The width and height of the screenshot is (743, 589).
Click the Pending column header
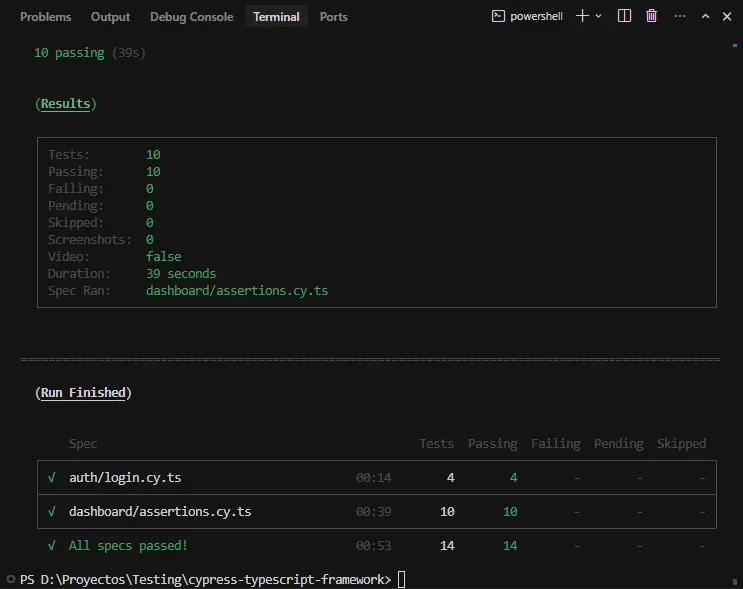pos(619,444)
